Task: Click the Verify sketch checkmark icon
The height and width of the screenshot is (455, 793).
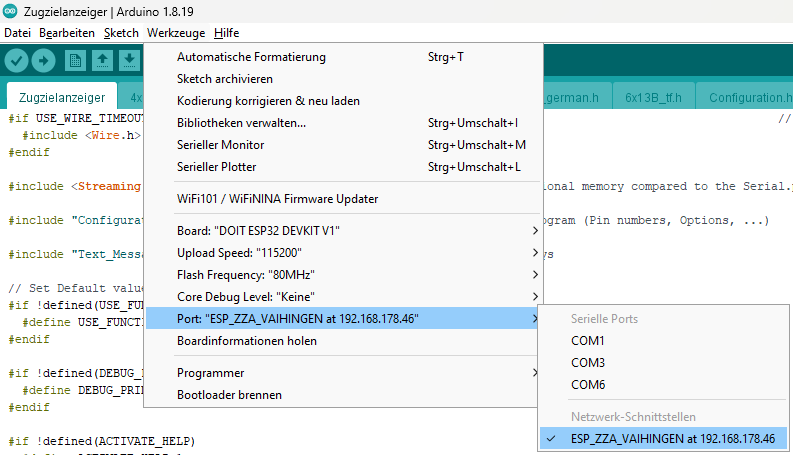Action: tap(16, 61)
